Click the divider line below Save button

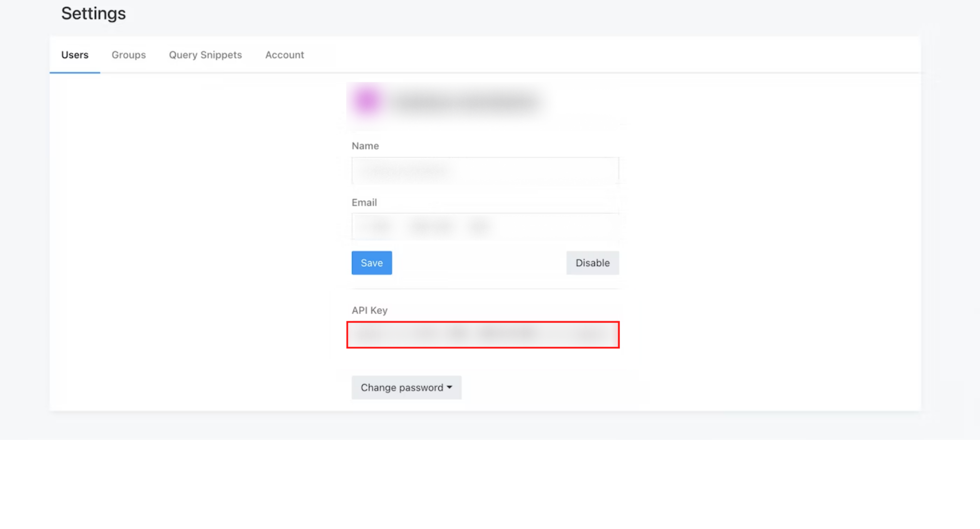click(485, 289)
